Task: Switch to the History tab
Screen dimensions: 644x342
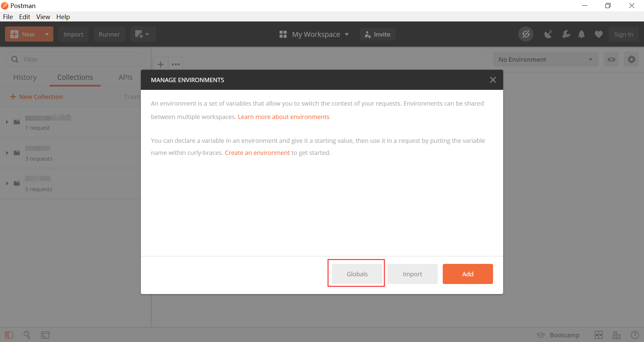Action: coord(25,77)
